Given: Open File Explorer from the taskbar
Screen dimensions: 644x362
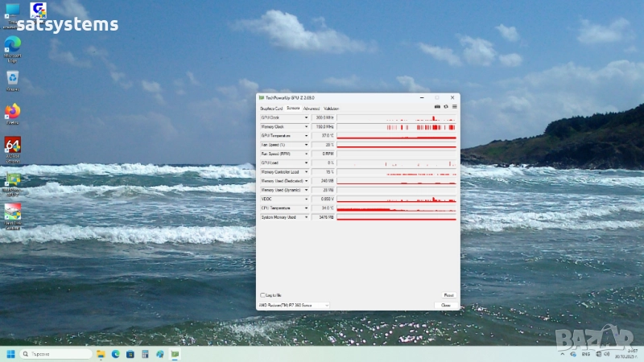Looking at the screenshot, I should pyautogui.click(x=101, y=354).
